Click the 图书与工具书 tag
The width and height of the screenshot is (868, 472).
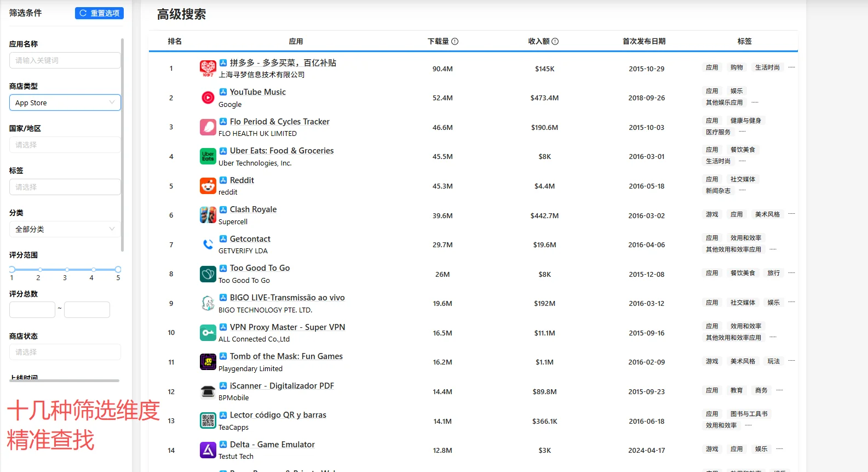(x=749, y=414)
